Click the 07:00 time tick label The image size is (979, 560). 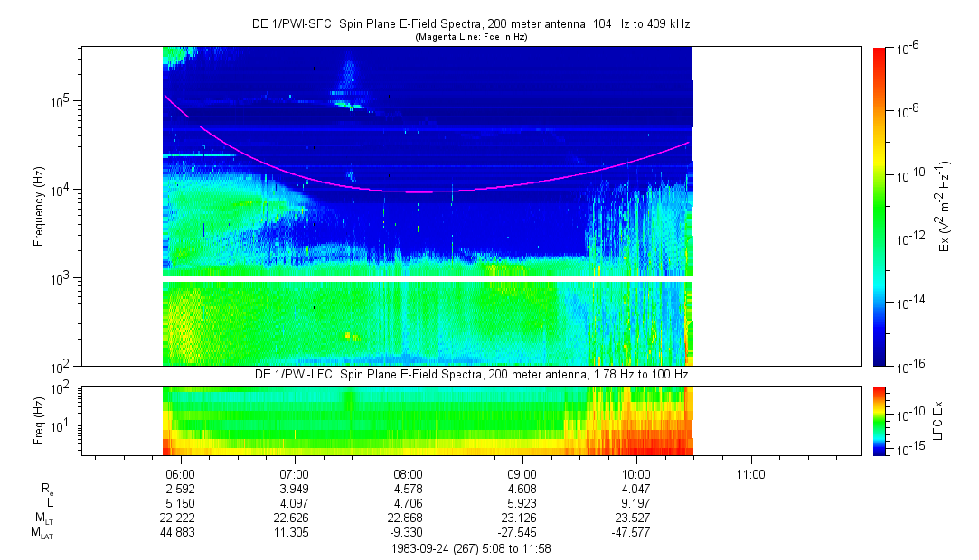point(294,474)
